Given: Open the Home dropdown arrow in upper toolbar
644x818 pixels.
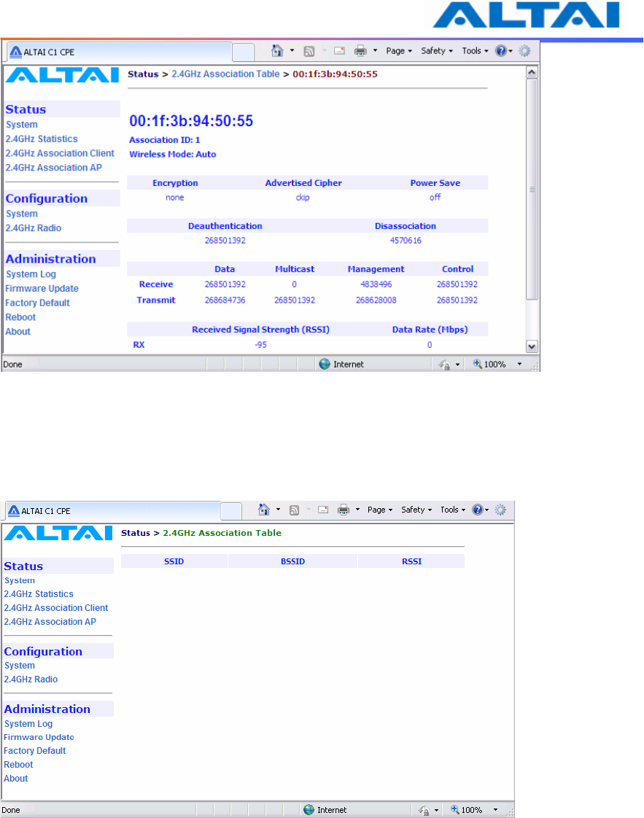Looking at the screenshot, I should 292,50.
